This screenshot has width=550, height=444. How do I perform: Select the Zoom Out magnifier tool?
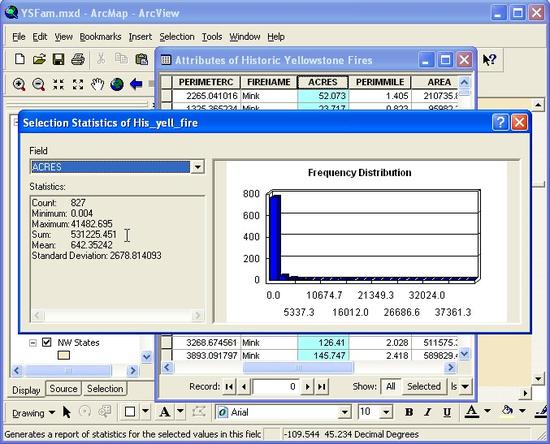pyautogui.click(x=38, y=85)
